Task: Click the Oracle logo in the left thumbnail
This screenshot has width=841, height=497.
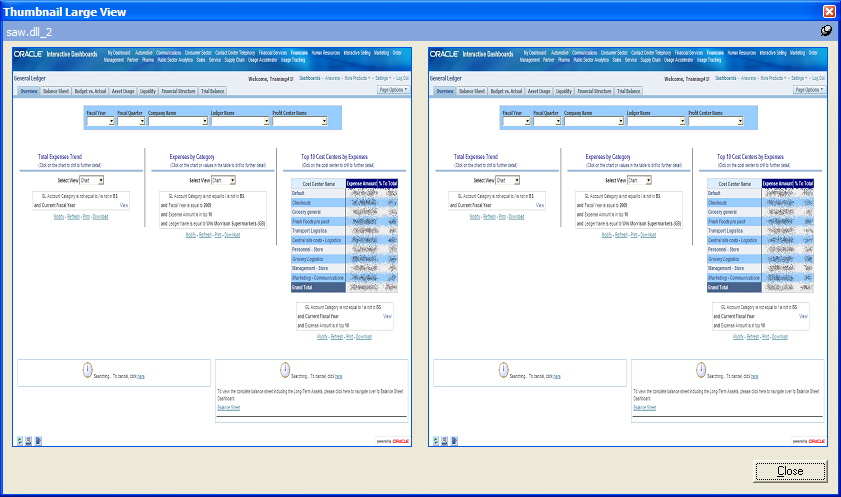Action: [27, 54]
